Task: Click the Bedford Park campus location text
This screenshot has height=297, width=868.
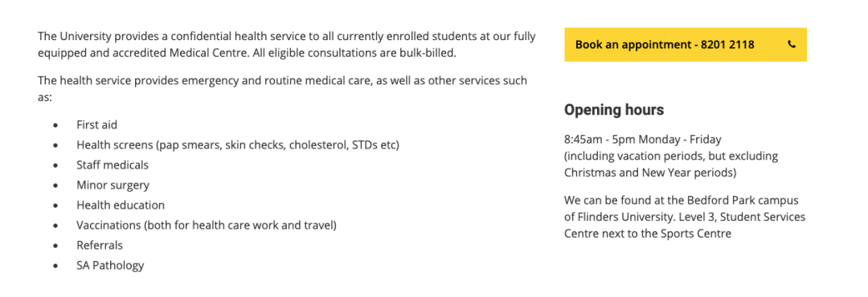Action: point(685,217)
